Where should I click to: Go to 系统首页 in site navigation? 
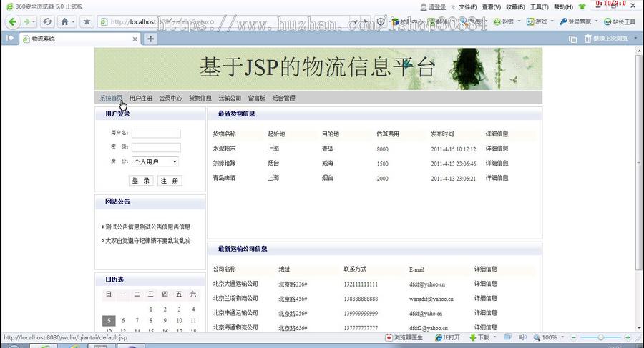(111, 98)
